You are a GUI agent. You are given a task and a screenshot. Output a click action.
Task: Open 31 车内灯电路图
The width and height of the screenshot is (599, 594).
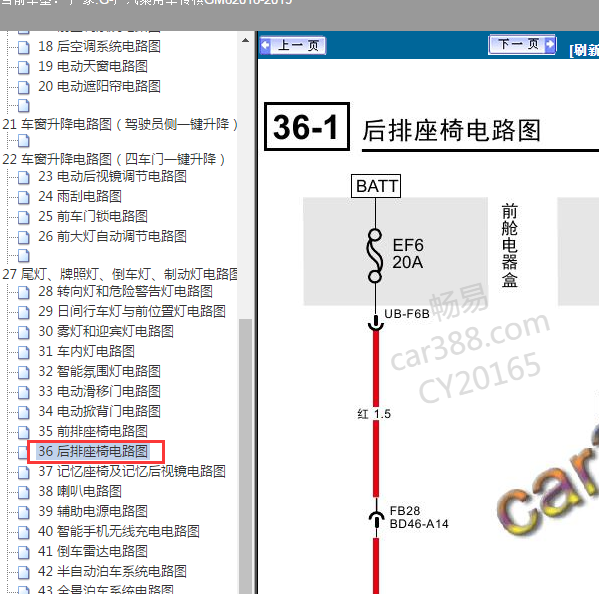(86, 351)
